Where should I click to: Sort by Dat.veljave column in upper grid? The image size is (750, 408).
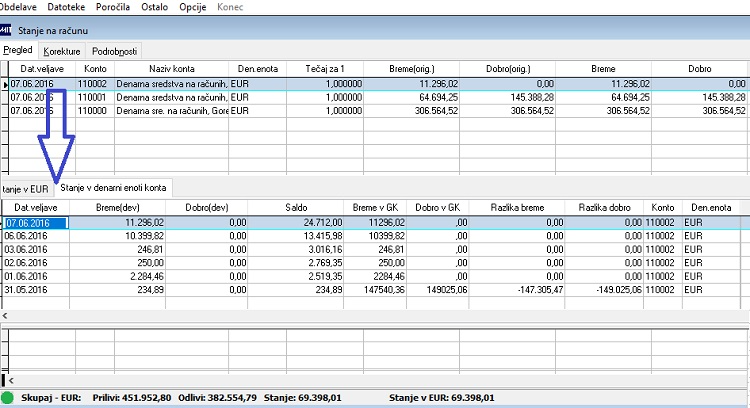pyautogui.click(x=42, y=69)
